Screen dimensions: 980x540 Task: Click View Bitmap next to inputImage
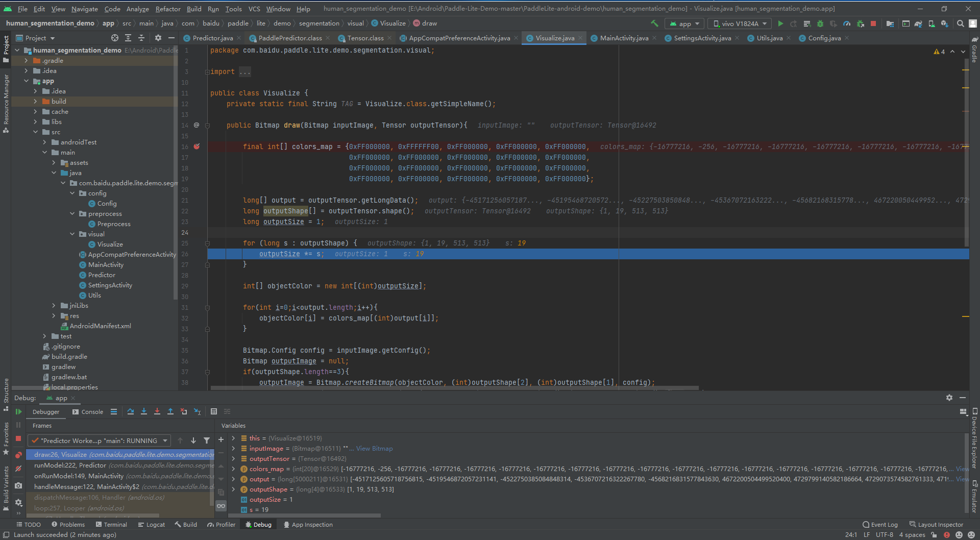375,448
